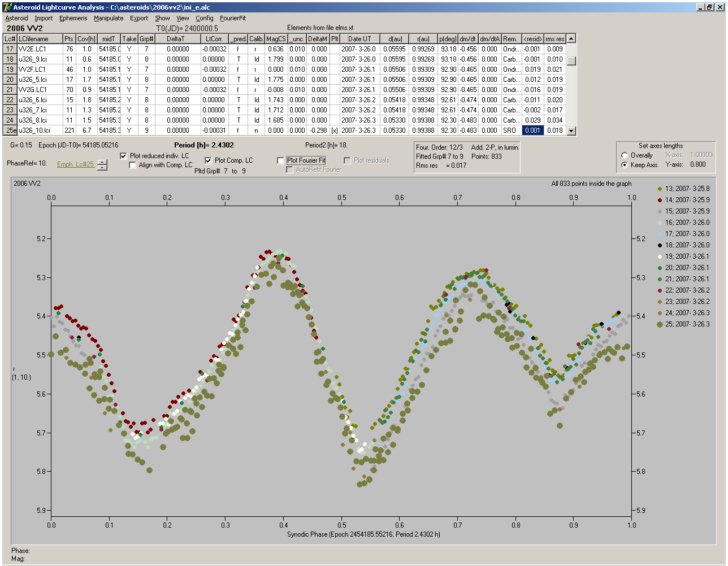Decrement the Emph. Lc# stepper down arrow

pyautogui.click(x=102, y=168)
